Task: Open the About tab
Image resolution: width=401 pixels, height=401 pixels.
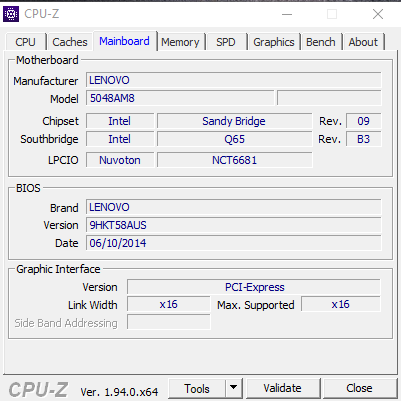Action: pyautogui.click(x=363, y=42)
